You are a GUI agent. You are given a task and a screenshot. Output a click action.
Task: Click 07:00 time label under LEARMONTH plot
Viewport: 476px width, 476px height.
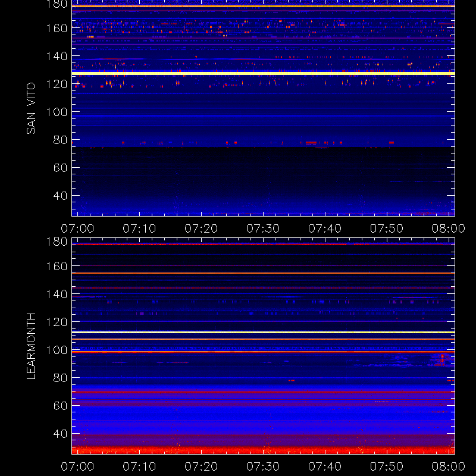coord(77,466)
